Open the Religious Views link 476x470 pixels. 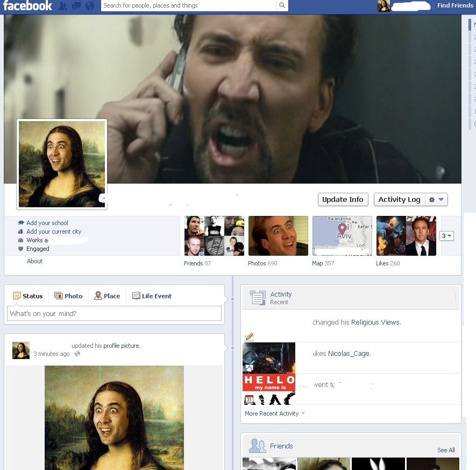pyautogui.click(x=376, y=322)
